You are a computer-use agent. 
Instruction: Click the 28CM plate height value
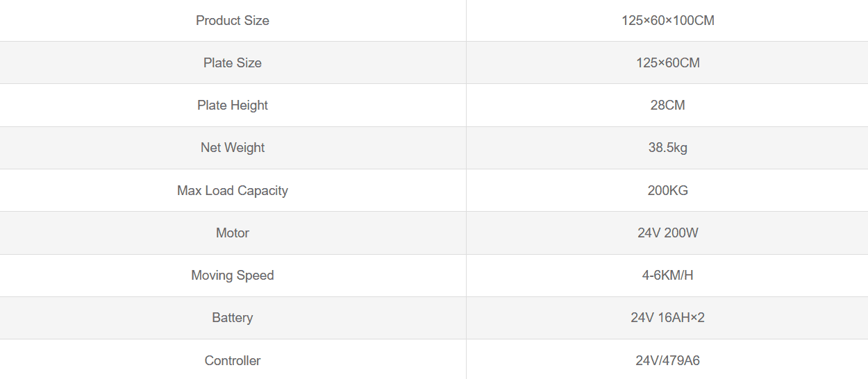coord(667,106)
